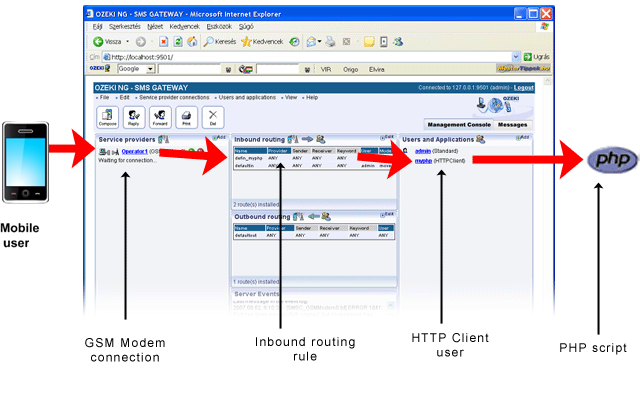Screen dimensions: 640x400
Task: Select the defin_myphp inbound route row
Action: (313, 158)
